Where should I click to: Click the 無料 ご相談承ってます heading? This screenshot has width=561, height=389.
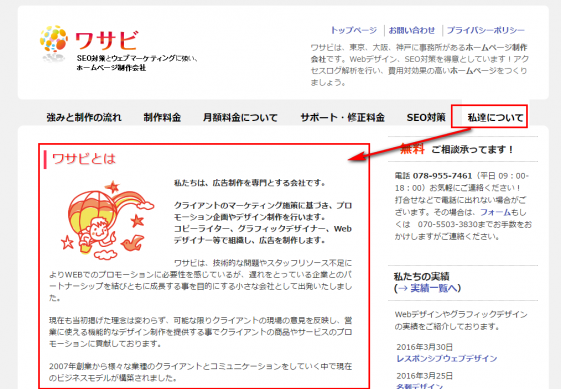pyautogui.click(x=457, y=149)
